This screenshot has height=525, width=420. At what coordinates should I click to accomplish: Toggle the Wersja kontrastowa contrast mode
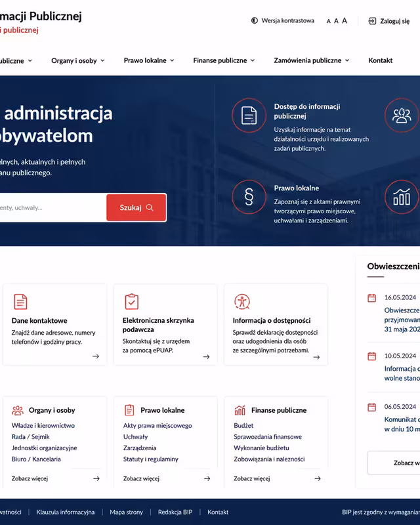coord(283,21)
